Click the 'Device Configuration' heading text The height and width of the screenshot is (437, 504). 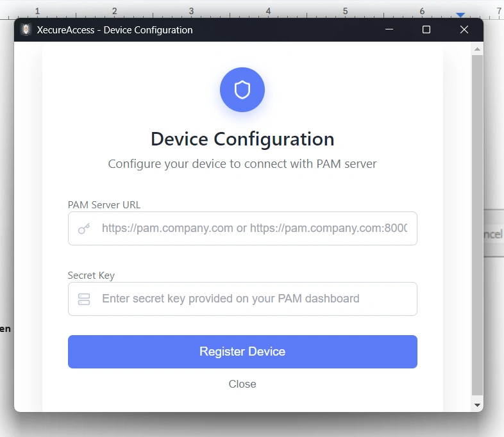pos(242,139)
